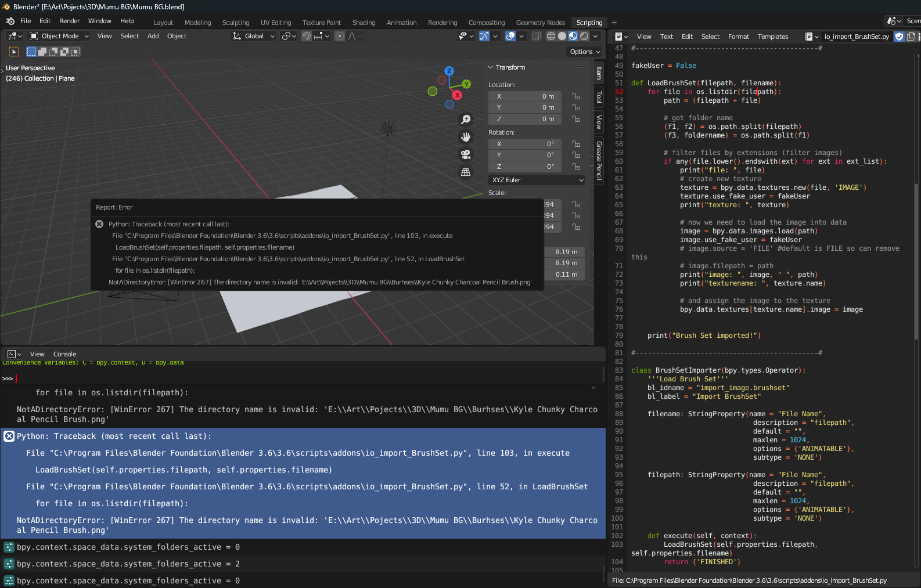This screenshot has height=588, width=921.
Task: Click the zoom magnifier in the viewport
Action: (466, 120)
